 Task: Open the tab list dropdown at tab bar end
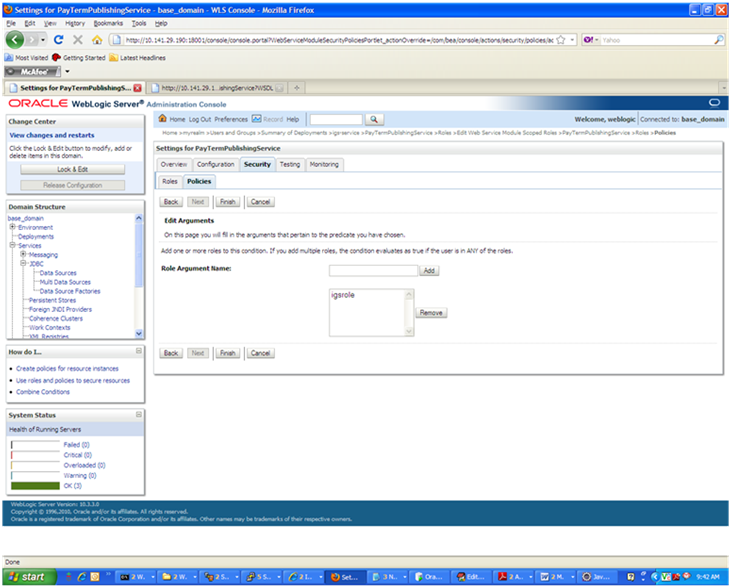723,88
